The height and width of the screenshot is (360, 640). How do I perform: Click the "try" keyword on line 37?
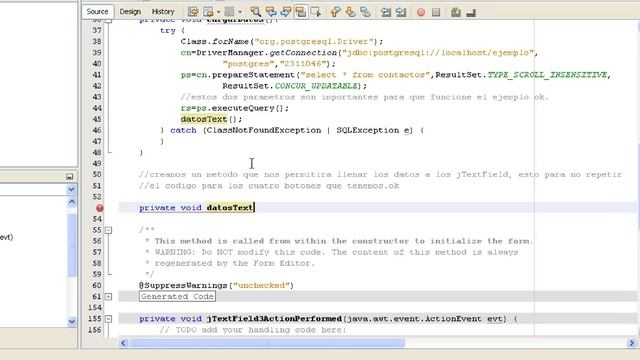coord(167,31)
